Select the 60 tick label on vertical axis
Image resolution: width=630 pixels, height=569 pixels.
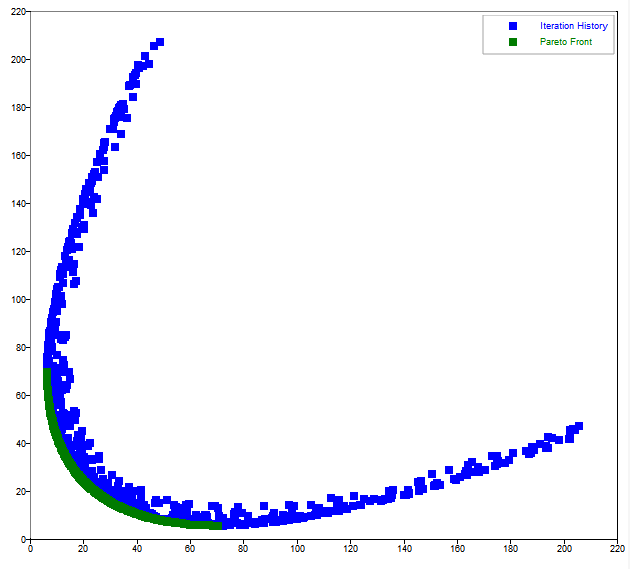pyautogui.click(x=19, y=396)
